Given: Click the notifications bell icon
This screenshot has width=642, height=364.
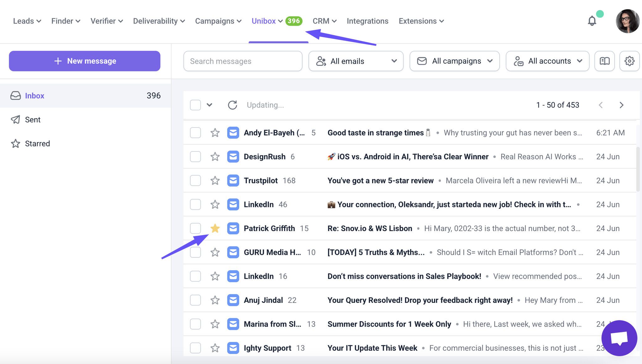Looking at the screenshot, I should (592, 21).
